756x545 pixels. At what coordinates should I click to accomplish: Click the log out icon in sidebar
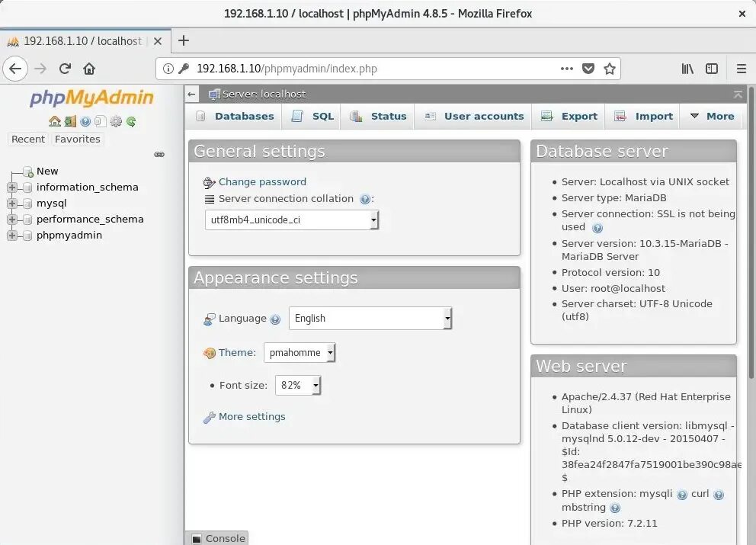pos(70,121)
